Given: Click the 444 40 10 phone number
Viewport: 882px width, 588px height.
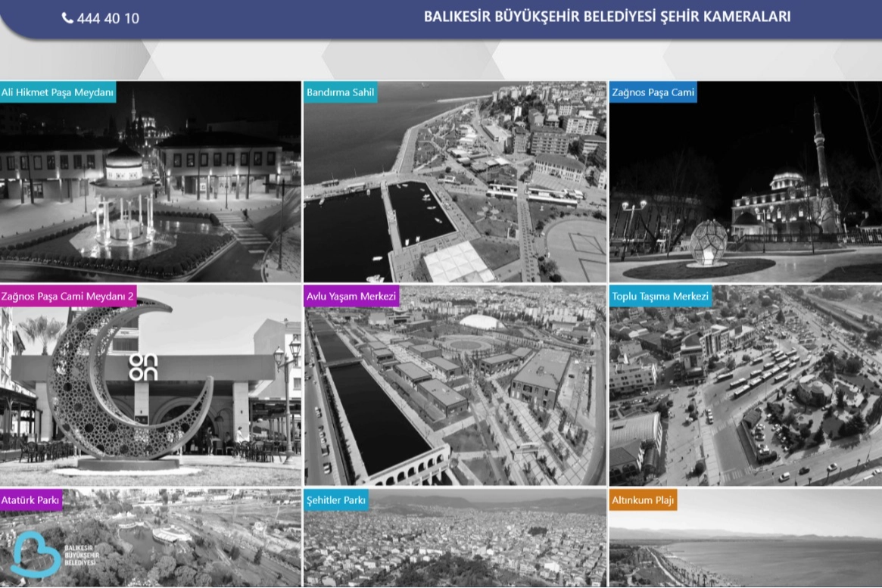Looking at the screenshot, I should coord(108,18).
